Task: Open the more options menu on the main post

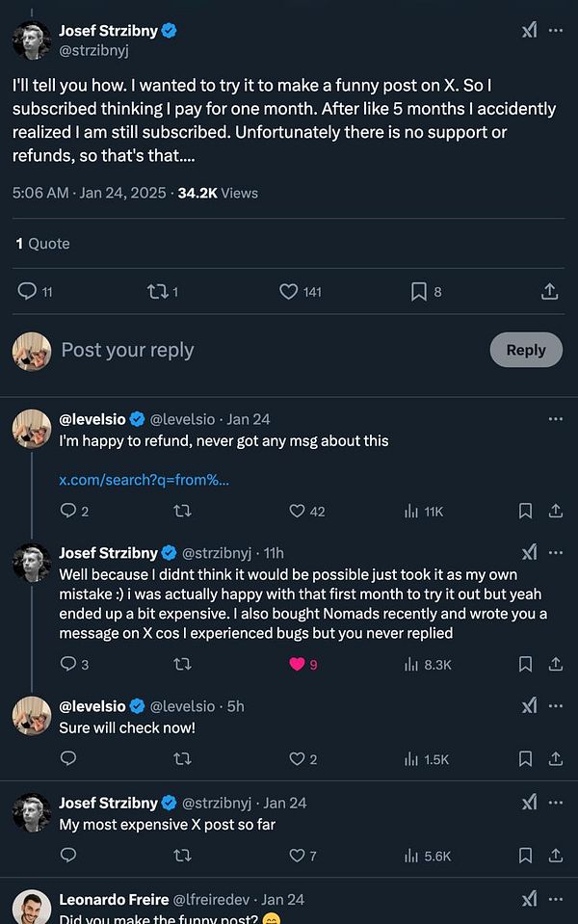Action: coord(556,30)
